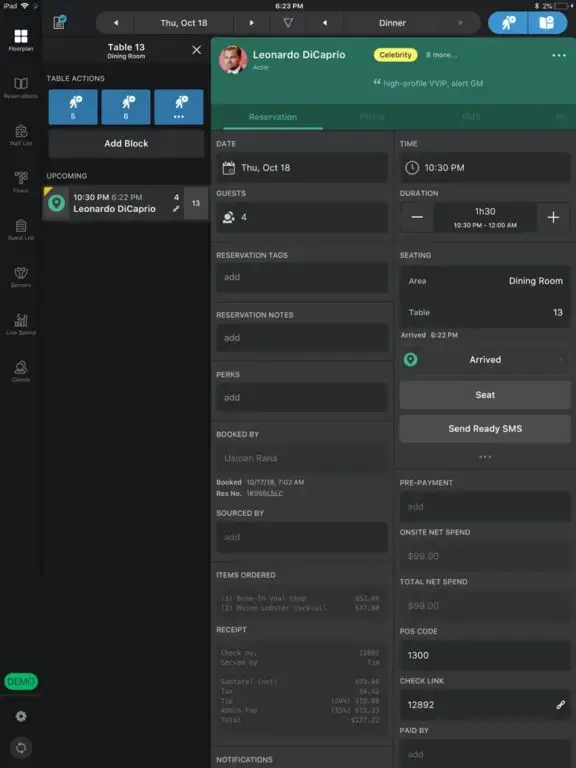Open the settings gear in sidebar
This screenshot has width=576, height=768.
click(21, 716)
